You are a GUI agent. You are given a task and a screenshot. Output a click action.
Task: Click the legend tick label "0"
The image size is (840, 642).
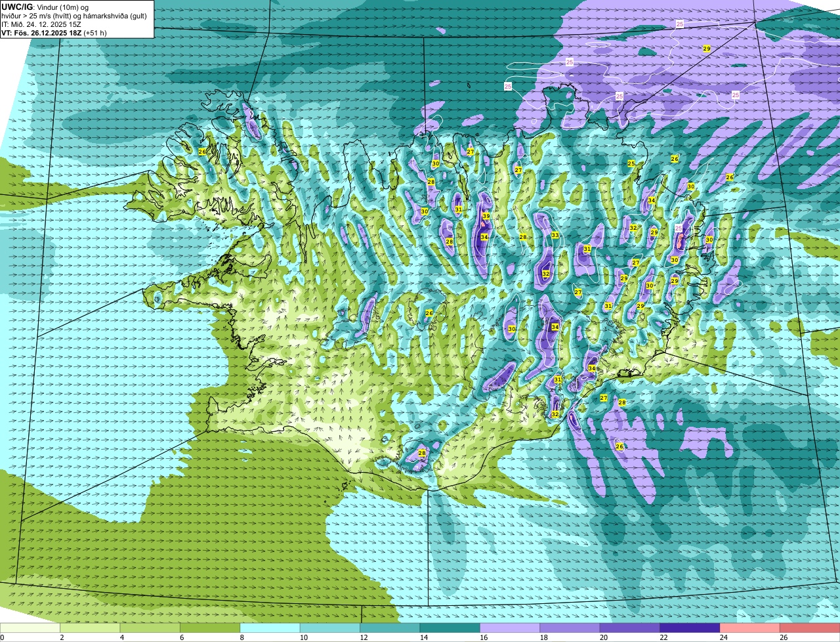(3, 637)
